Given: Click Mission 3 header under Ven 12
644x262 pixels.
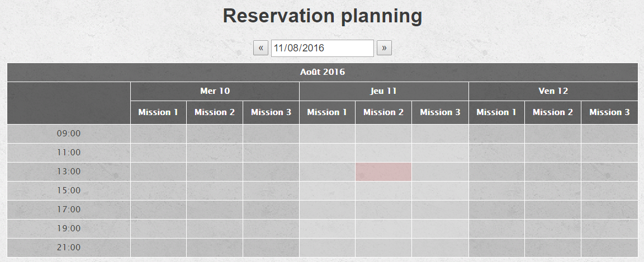Looking at the screenshot, I should tap(609, 112).
